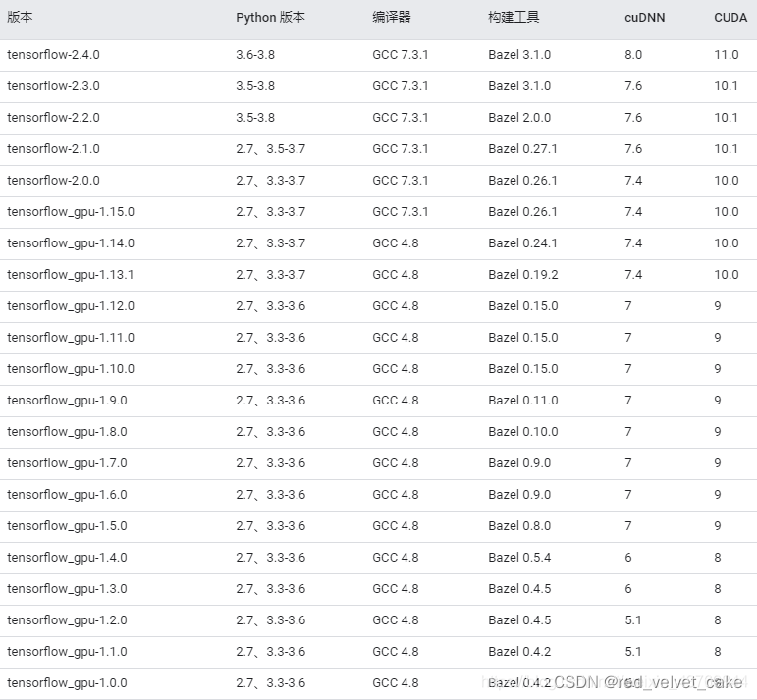The image size is (757, 700).
Task: Select the tensorflow_gpu-1.8.0 cell
Action: (67, 432)
